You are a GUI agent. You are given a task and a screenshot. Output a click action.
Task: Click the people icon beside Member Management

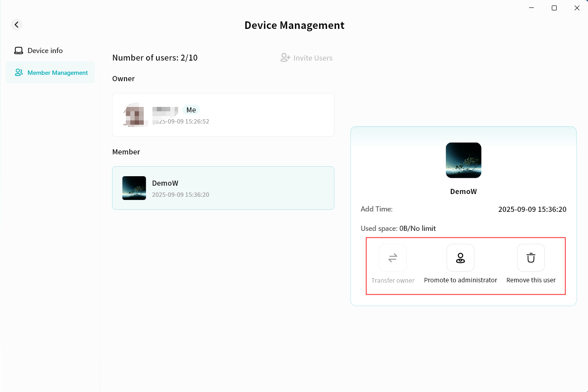[x=19, y=72]
